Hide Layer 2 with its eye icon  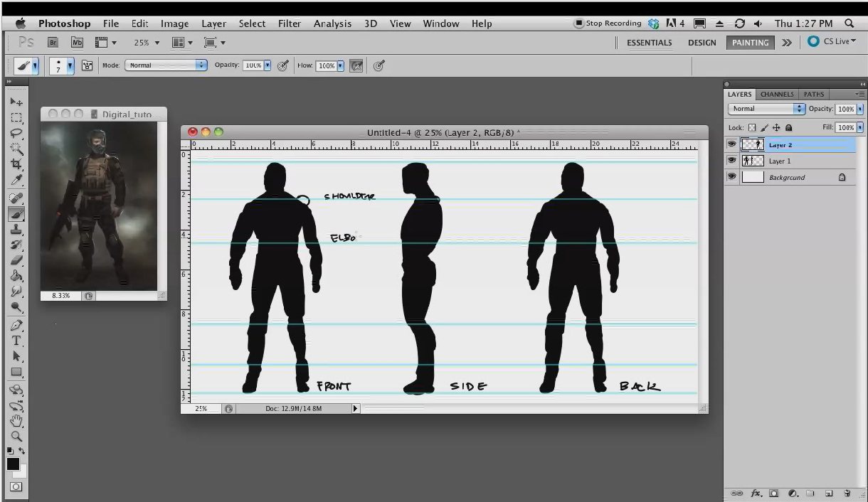coord(731,144)
